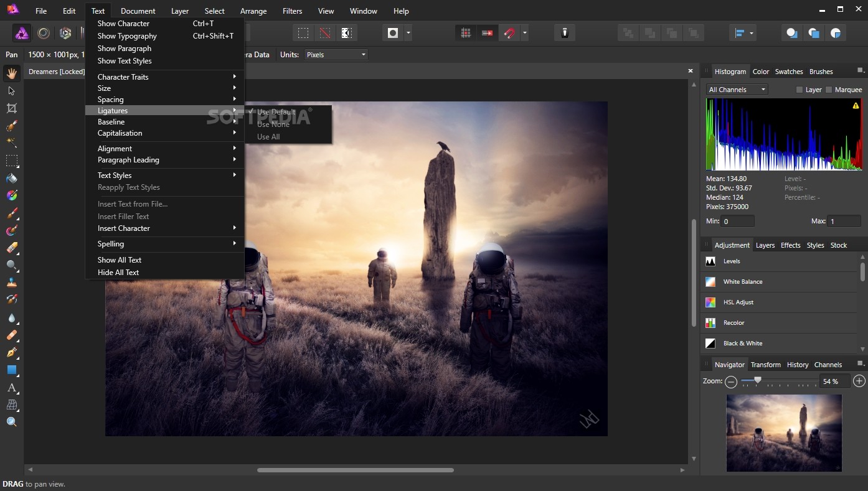Screen dimensions: 868x491
Task: Open the All Channels dropdown
Action: (x=737, y=90)
